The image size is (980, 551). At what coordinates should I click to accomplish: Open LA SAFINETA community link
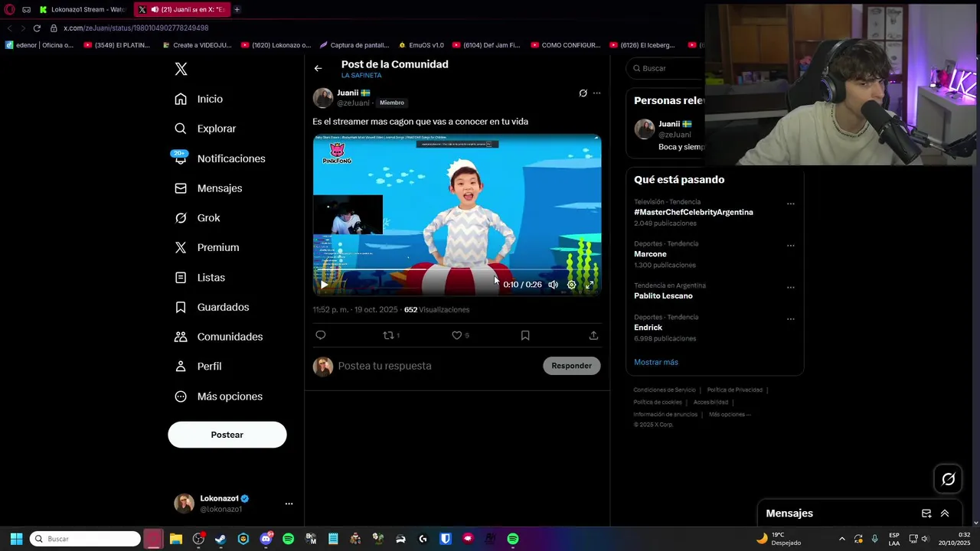pyautogui.click(x=361, y=76)
